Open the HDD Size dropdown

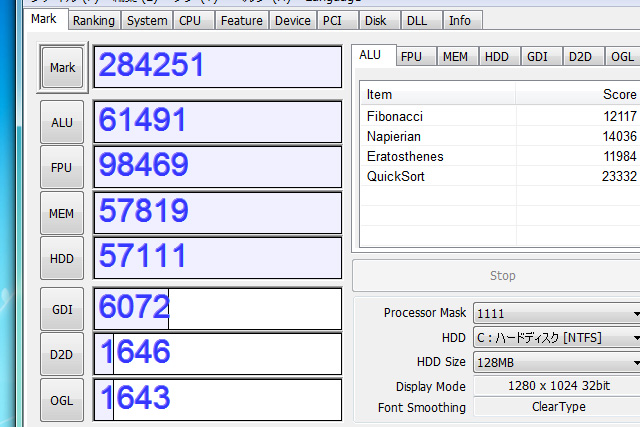pos(557,362)
